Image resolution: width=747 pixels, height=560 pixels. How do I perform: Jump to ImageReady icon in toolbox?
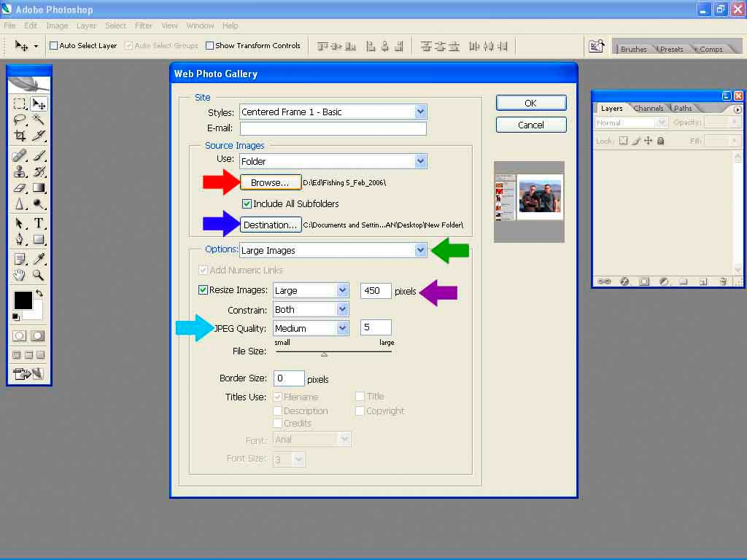click(x=28, y=374)
